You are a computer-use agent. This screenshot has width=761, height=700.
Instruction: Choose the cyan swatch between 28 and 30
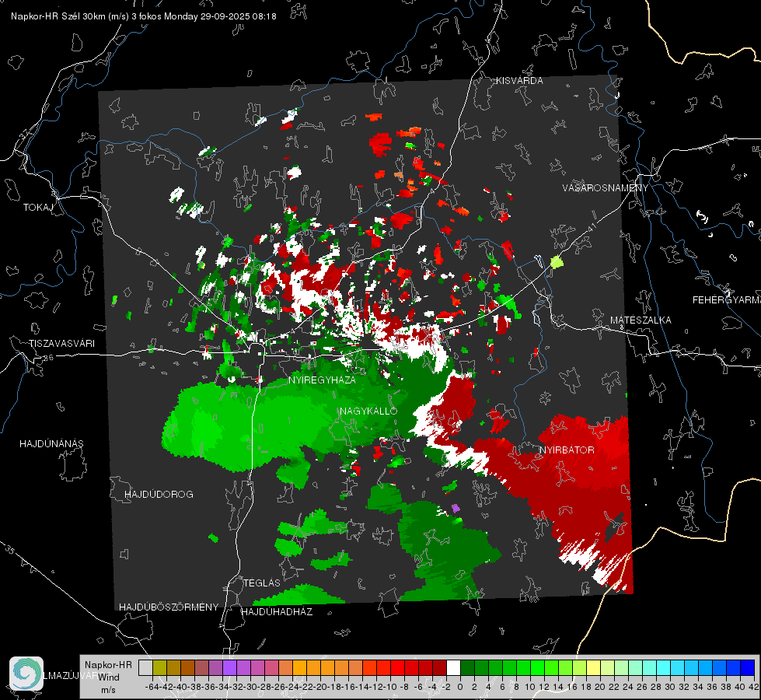click(x=664, y=667)
